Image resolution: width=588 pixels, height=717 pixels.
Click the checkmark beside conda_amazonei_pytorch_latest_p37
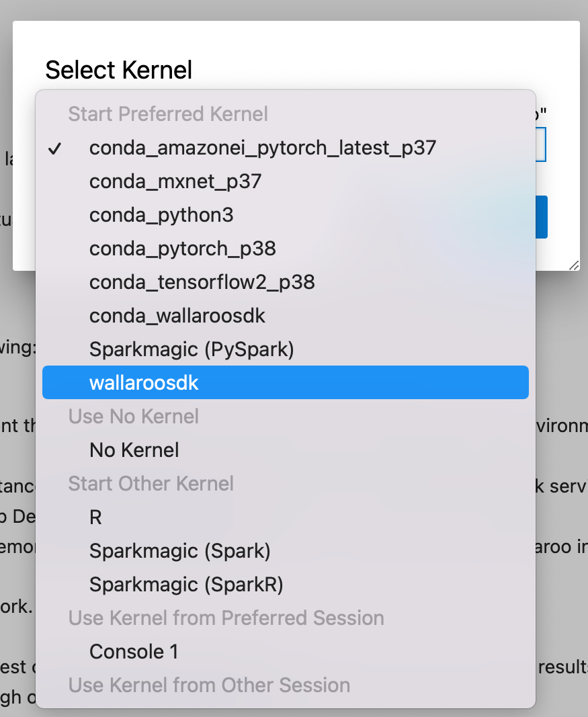(56, 149)
